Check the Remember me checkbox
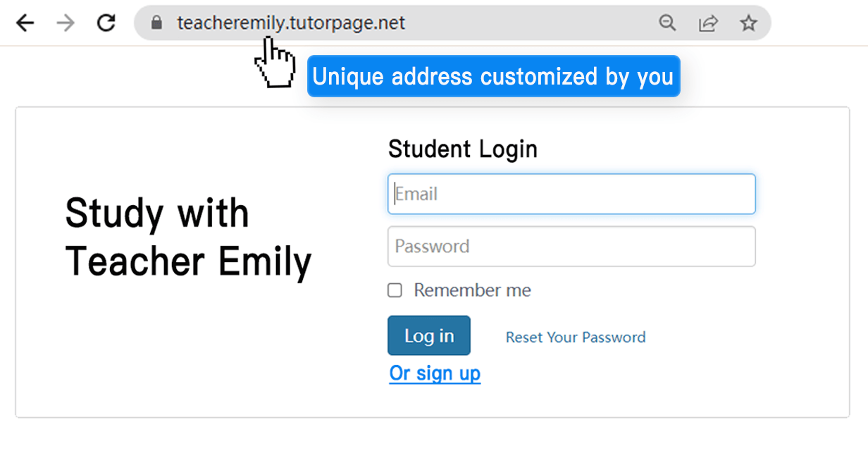 tap(395, 290)
